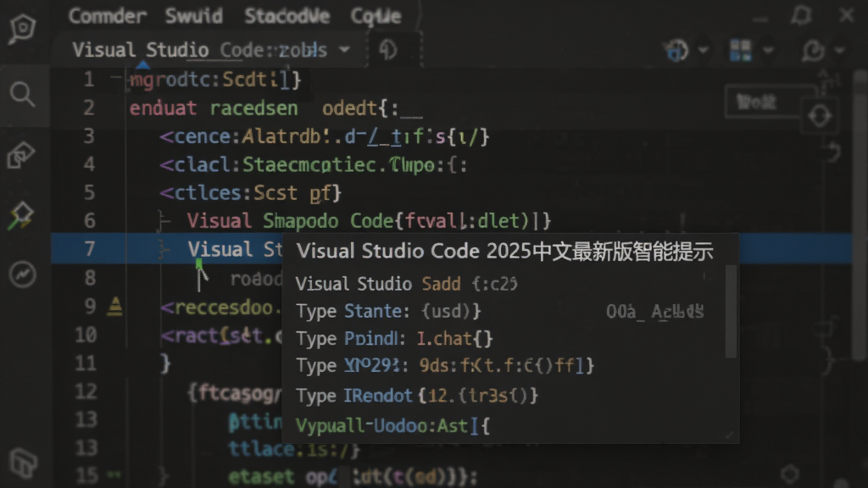The height and width of the screenshot is (488, 868).
Task: Select suggestion 'Vypuall-Uodoo:Ast]{'
Action: point(392,425)
